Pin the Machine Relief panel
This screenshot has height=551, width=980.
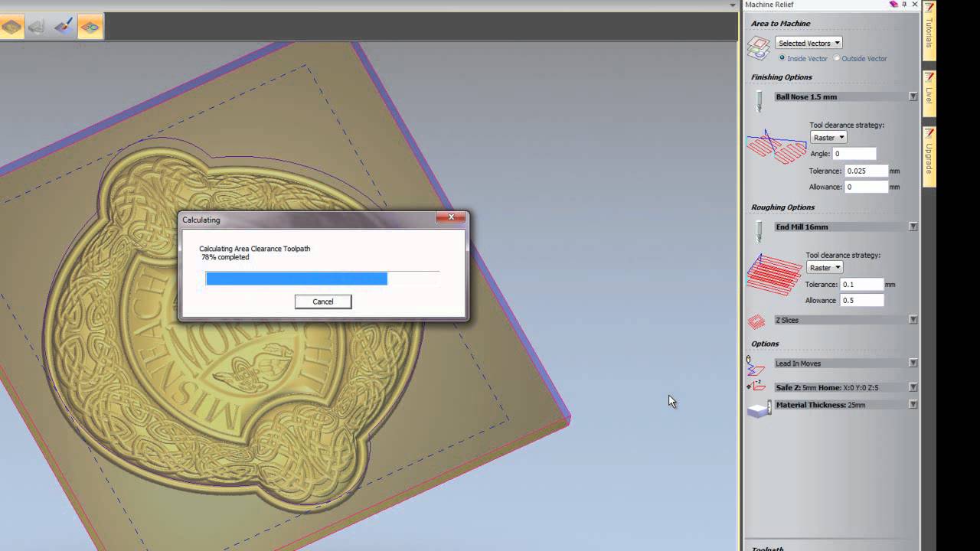904,5
